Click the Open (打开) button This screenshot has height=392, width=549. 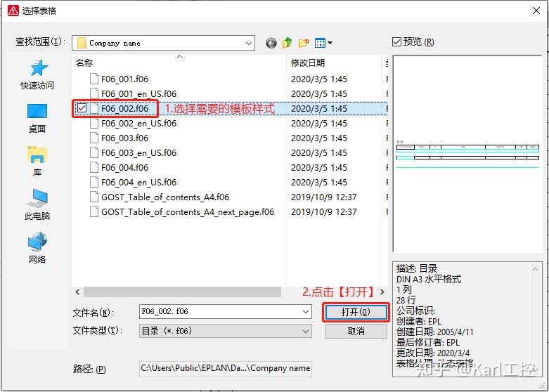[356, 312]
